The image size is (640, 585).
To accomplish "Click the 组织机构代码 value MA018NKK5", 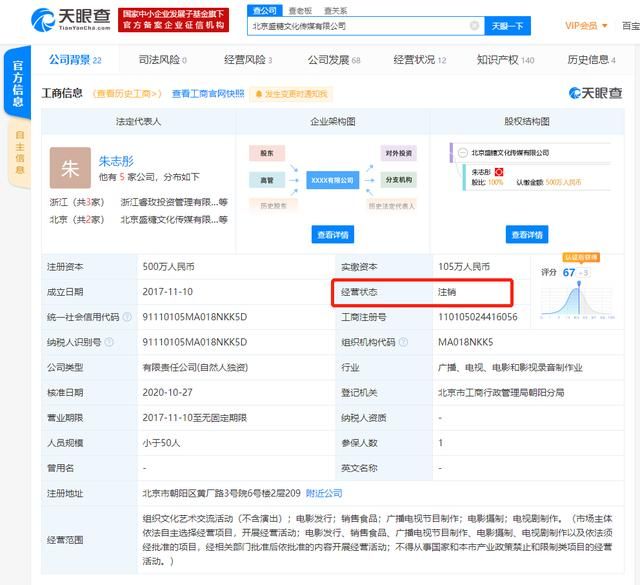I will tap(465, 342).
